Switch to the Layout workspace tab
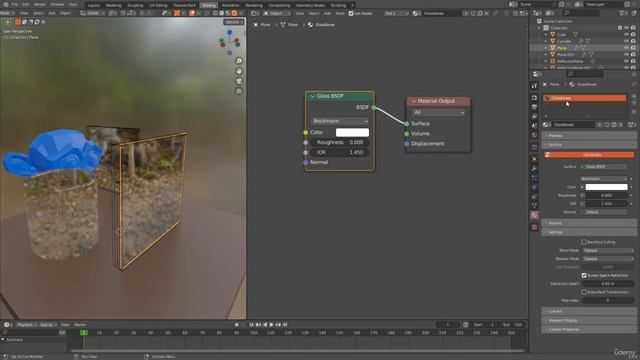This screenshot has height=360, width=640. (93, 5)
